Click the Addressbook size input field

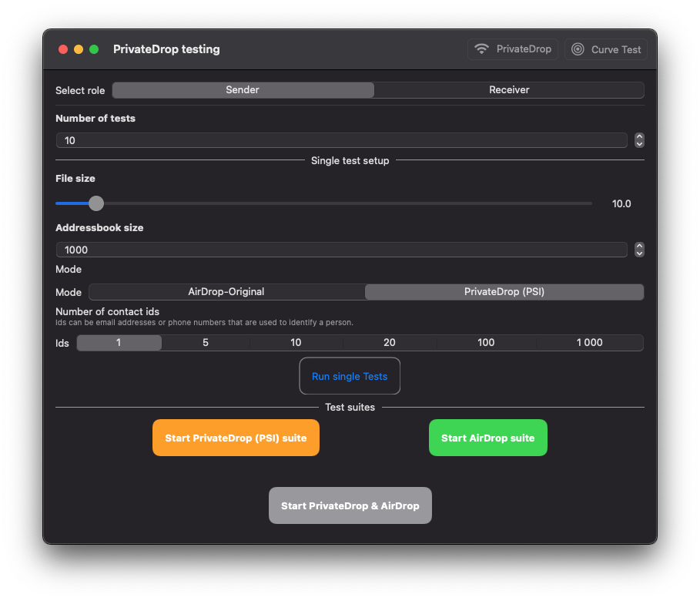pyautogui.click(x=341, y=250)
